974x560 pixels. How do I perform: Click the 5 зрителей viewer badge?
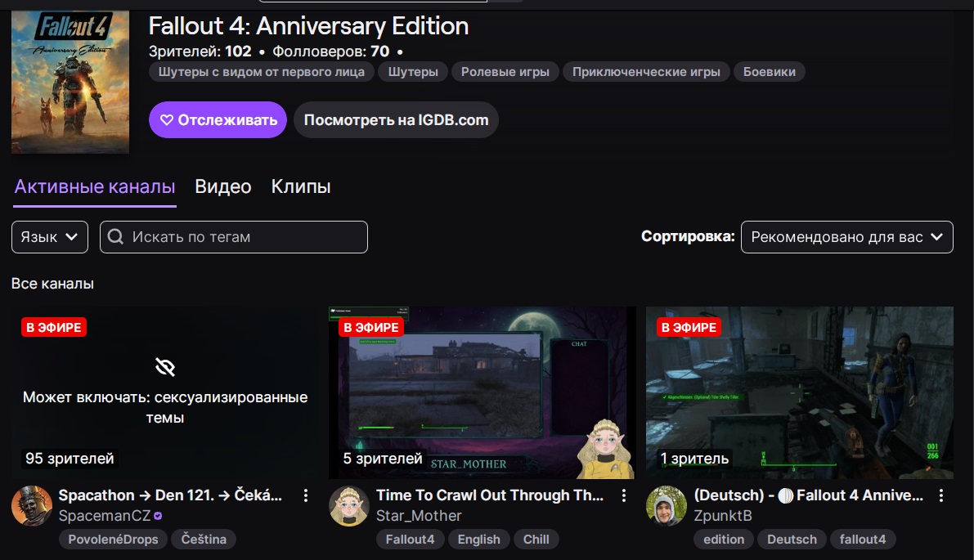tap(383, 459)
